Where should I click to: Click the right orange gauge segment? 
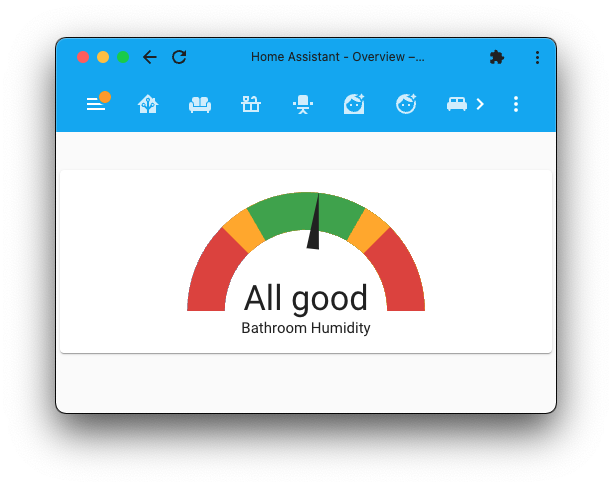(368, 231)
